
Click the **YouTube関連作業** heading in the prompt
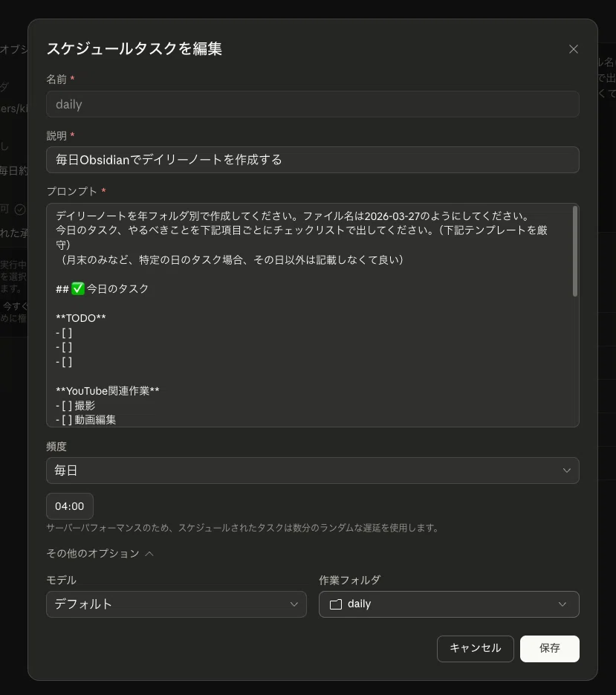click(x=108, y=391)
